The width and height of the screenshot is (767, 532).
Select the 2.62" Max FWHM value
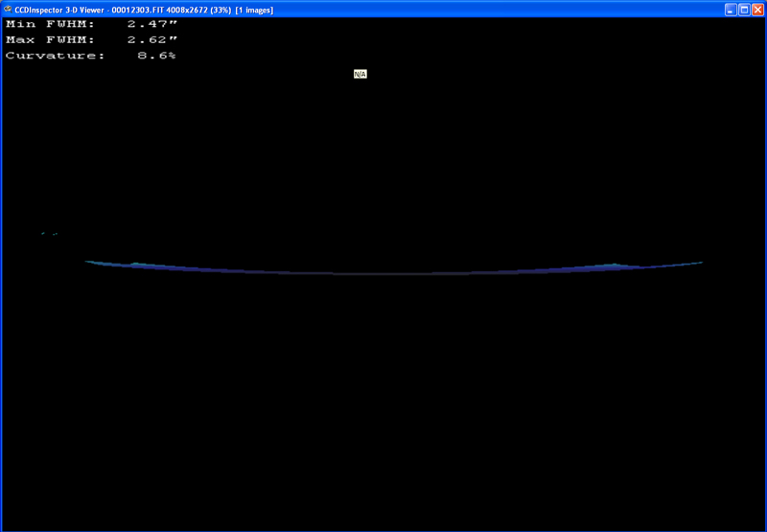152,40
